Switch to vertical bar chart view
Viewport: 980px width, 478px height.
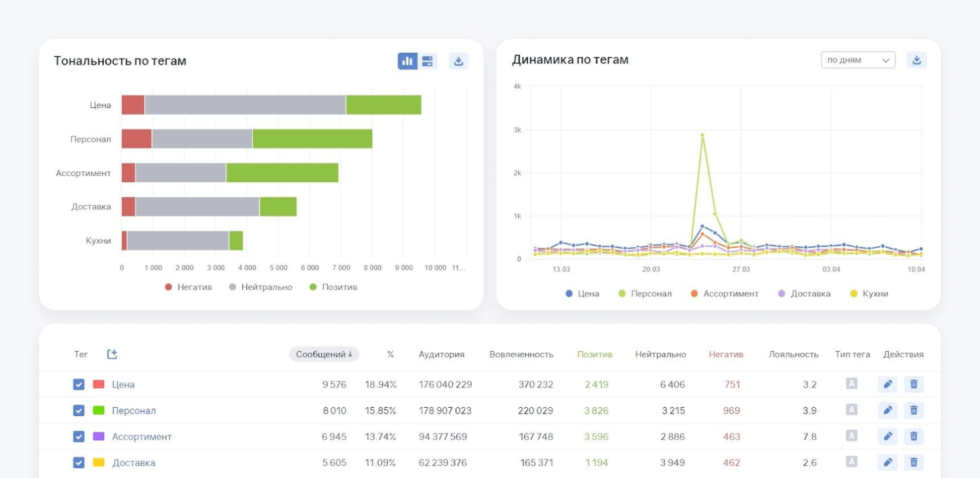(407, 61)
